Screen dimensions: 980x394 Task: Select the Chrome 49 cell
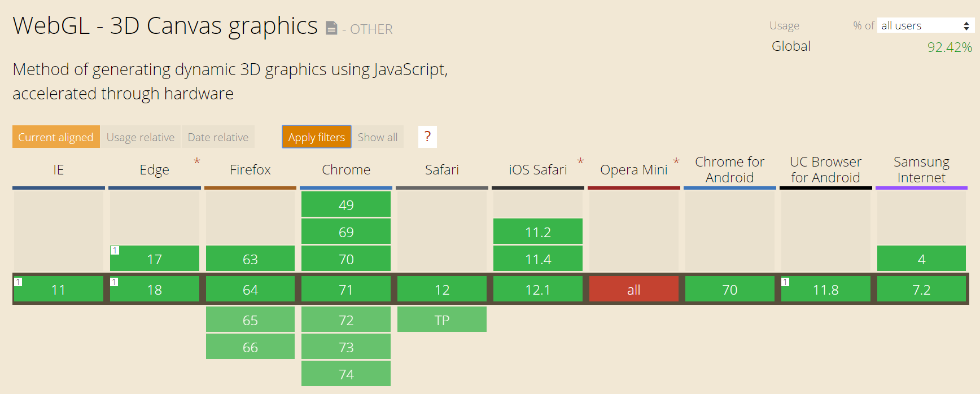pos(346,204)
